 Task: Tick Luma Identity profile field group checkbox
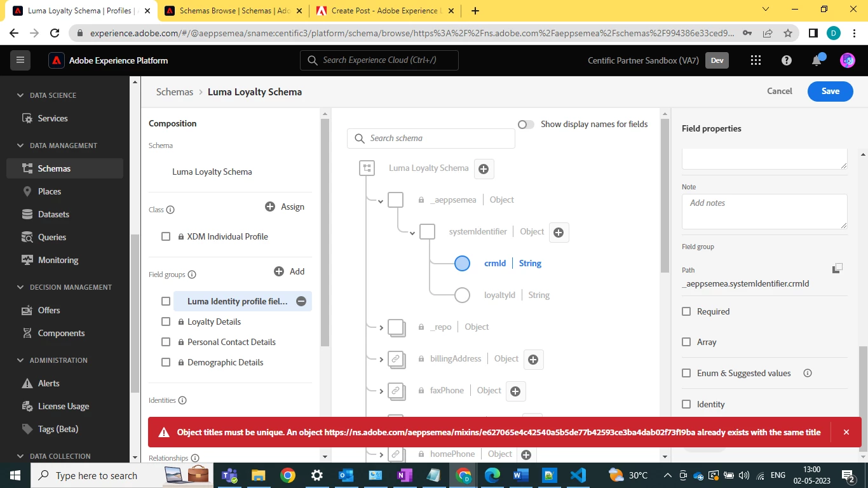[x=166, y=301]
